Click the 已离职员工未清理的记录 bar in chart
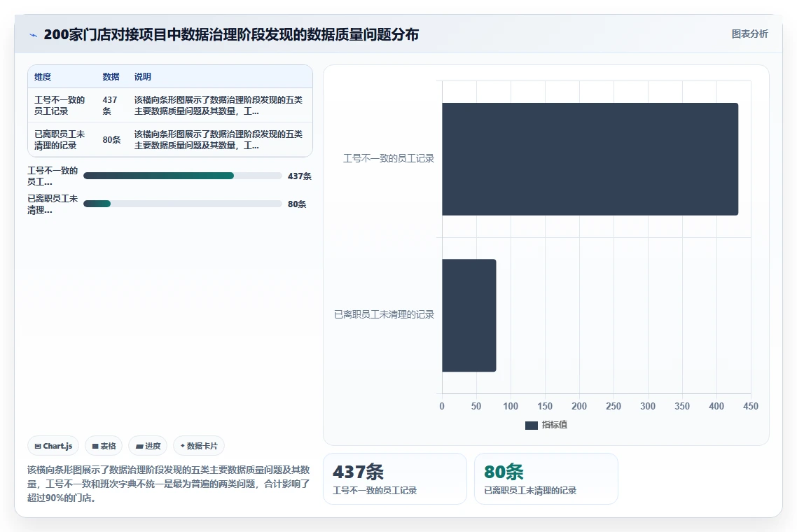 (x=469, y=316)
